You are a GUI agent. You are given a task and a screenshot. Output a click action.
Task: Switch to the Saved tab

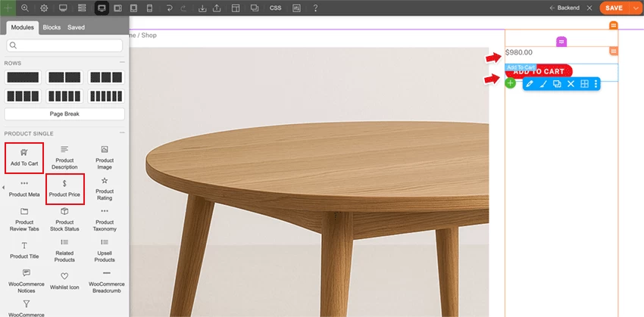tap(76, 27)
